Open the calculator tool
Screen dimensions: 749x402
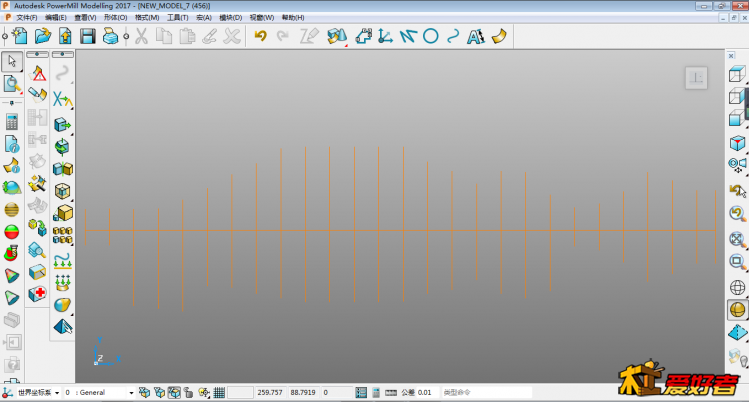tap(12, 122)
